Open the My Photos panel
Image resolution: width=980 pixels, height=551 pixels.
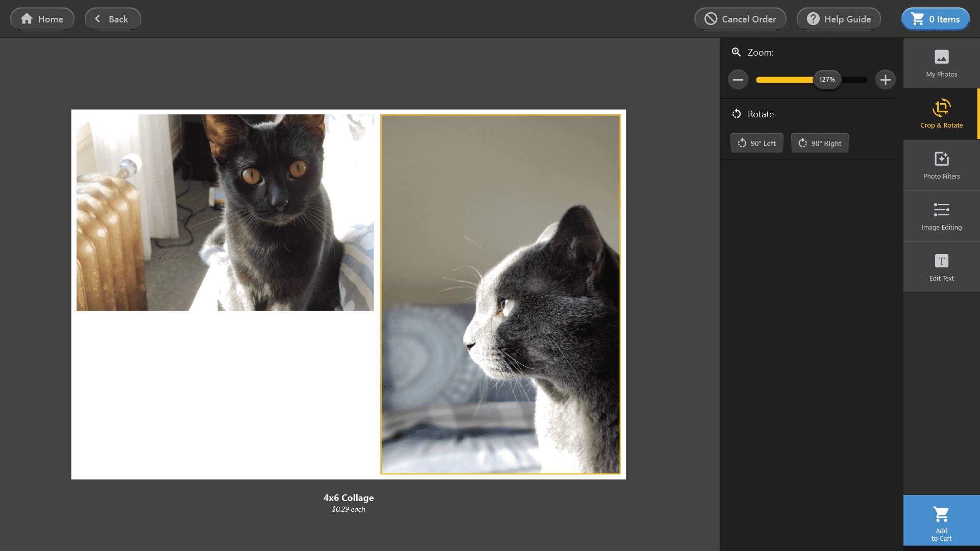tap(941, 63)
